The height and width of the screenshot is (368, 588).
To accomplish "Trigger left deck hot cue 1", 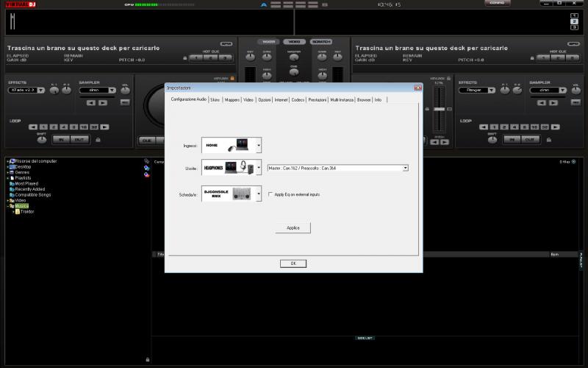I will pyautogui.click(x=196, y=58).
